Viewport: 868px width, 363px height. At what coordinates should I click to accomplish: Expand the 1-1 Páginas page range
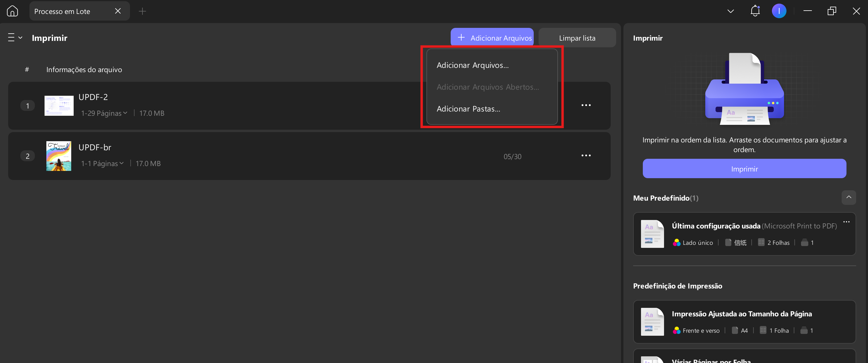(102, 164)
